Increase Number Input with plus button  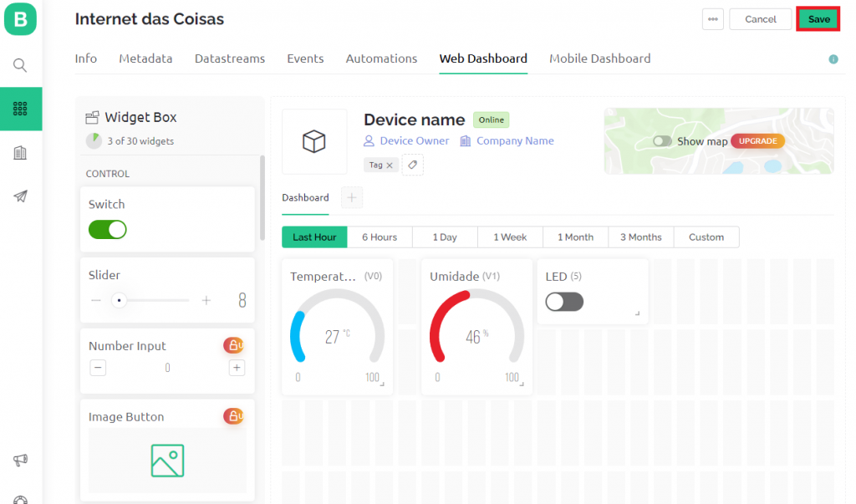click(237, 368)
